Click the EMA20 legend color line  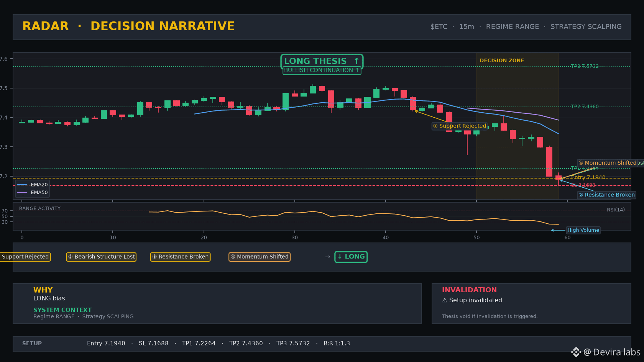(x=22, y=185)
